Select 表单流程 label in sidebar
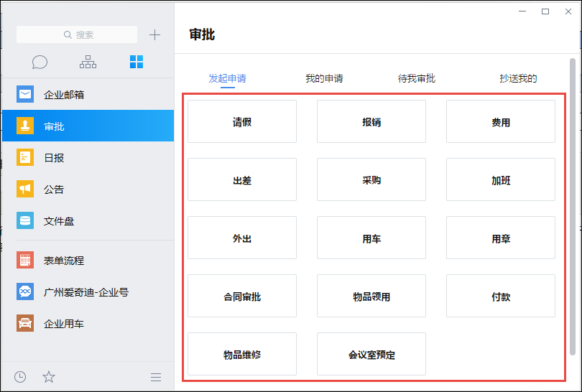This screenshot has height=392, width=582. tap(64, 261)
